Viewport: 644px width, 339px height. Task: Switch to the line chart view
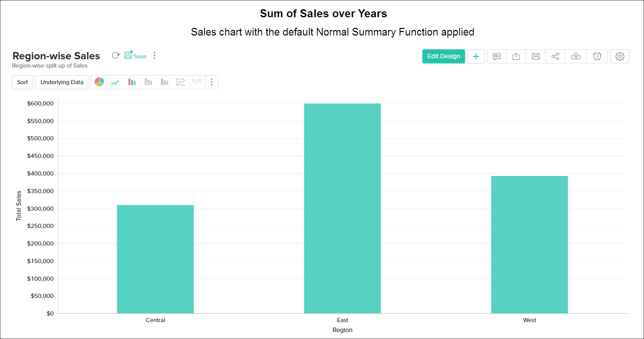click(x=115, y=82)
